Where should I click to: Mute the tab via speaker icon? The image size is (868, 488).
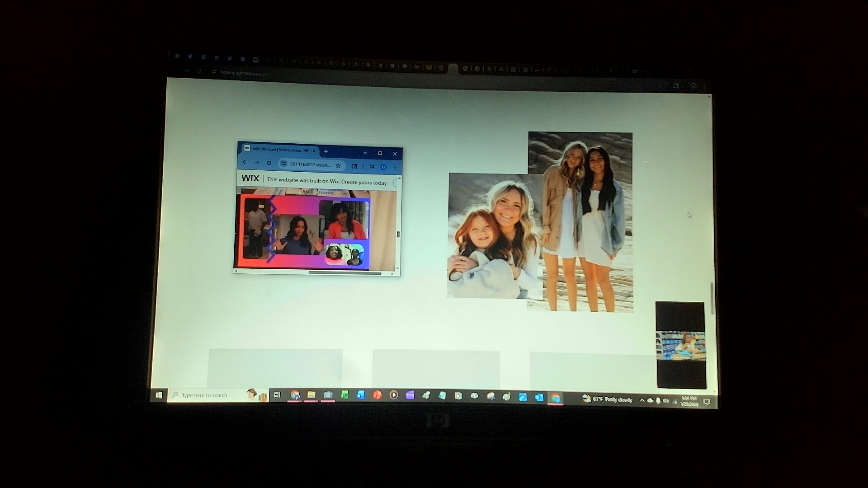(306, 150)
